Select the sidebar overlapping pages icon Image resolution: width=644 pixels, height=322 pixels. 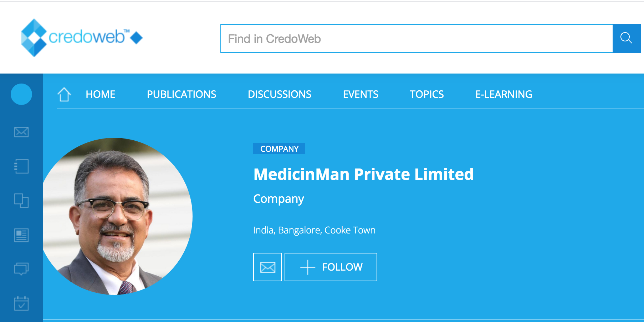tap(21, 201)
